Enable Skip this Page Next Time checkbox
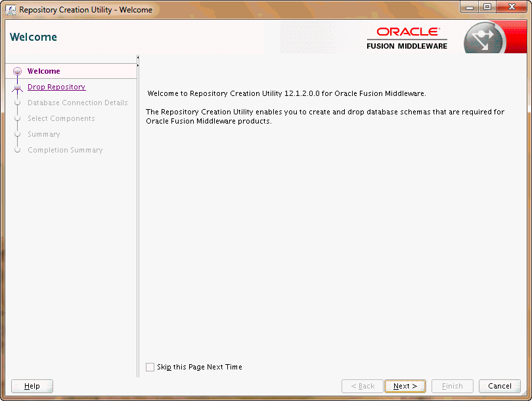This screenshot has width=532, height=401. (x=150, y=367)
